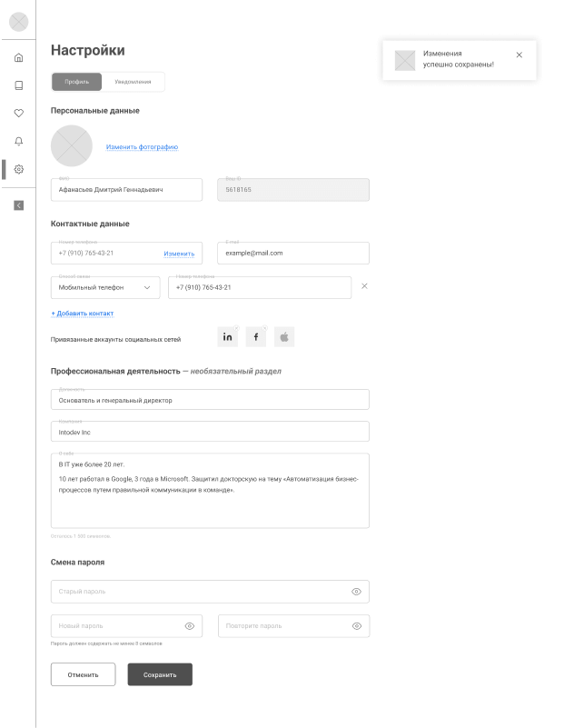Click the settings gear icon in sidebar
Viewport: 584px width, 728px height.
[19, 169]
